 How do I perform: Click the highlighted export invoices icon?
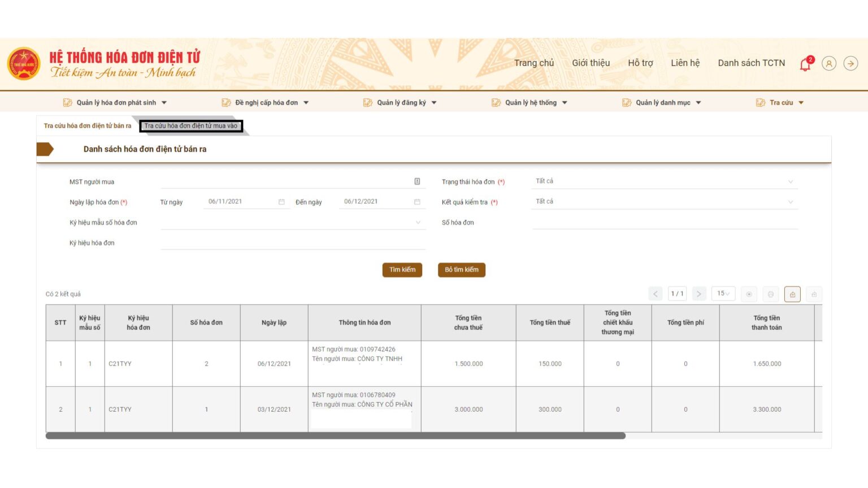tap(792, 294)
